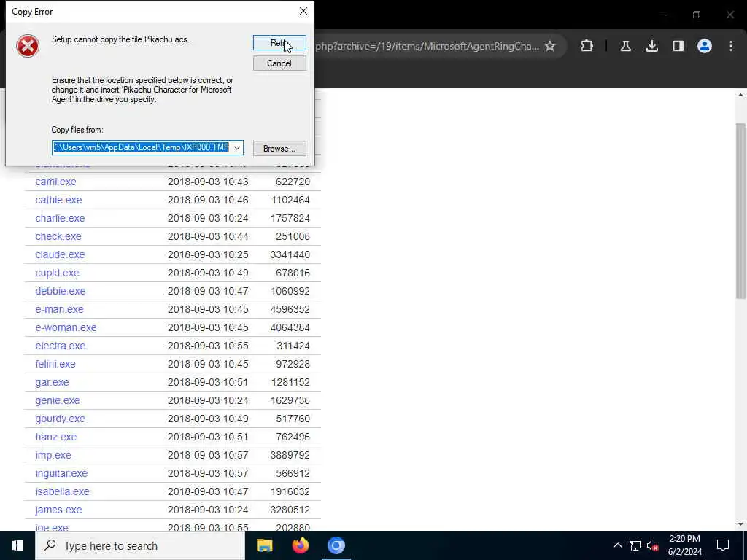Image resolution: width=747 pixels, height=560 pixels.
Task: Open the felini.exe link
Action: tap(55, 364)
